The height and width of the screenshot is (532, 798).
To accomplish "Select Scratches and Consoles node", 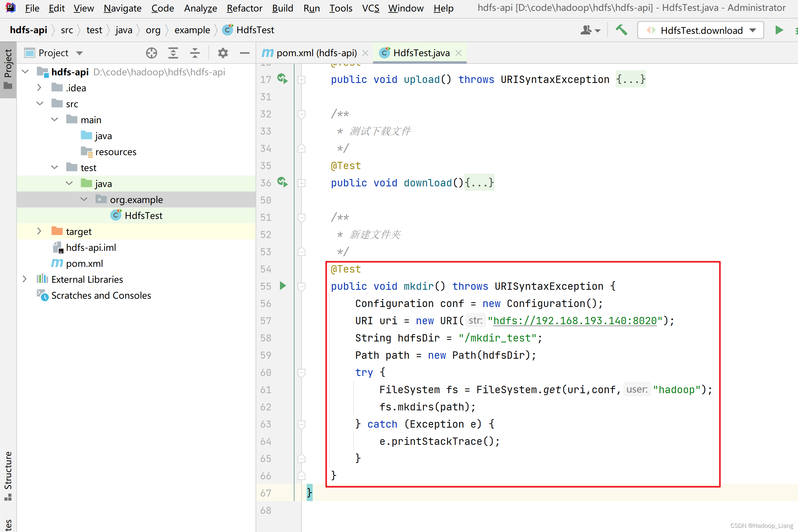I will point(136,295).
